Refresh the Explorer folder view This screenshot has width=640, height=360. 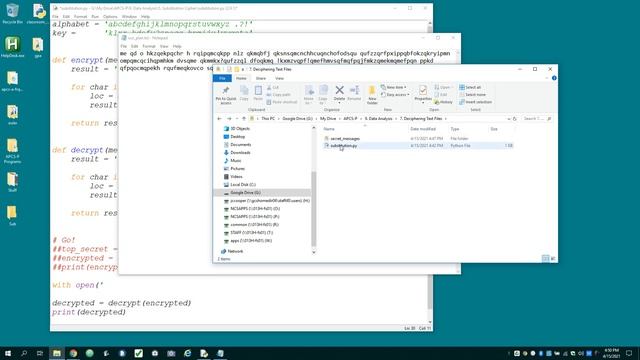pyautogui.click(x=515, y=119)
